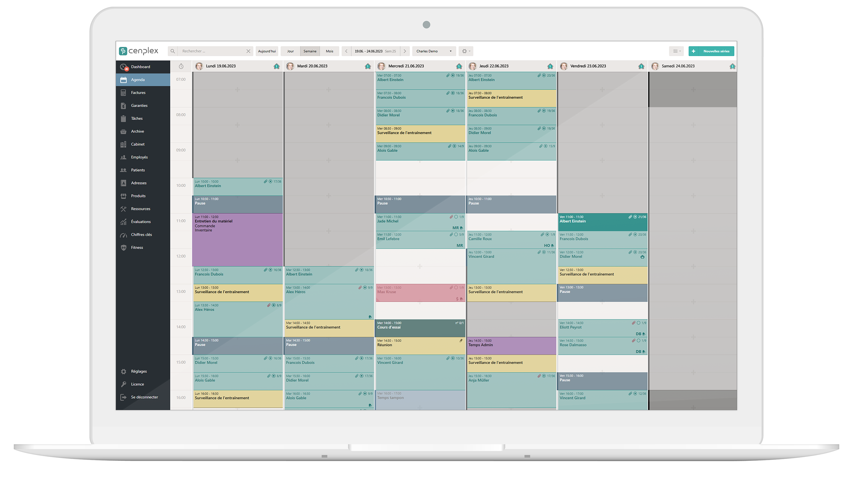Open the Fitness section
853x504 pixels.
click(x=143, y=247)
